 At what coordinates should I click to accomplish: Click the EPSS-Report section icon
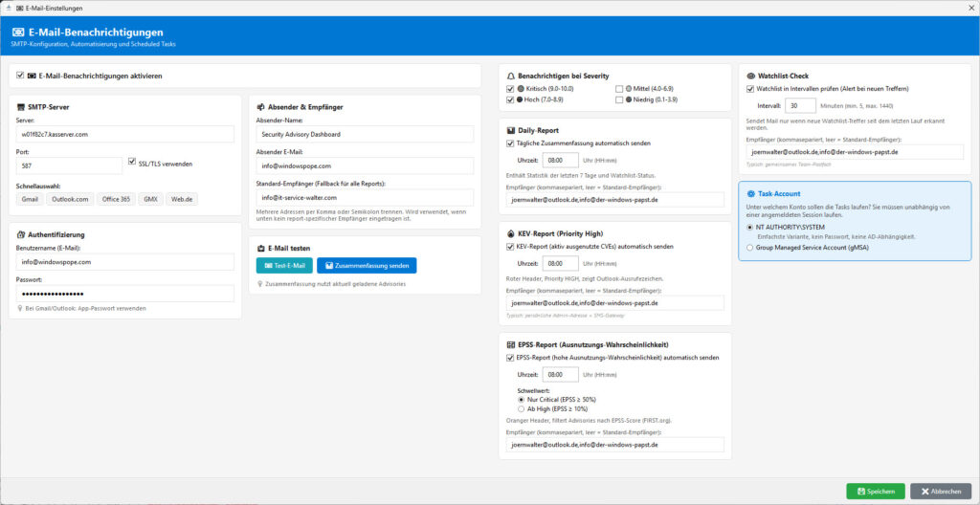click(x=511, y=345)
